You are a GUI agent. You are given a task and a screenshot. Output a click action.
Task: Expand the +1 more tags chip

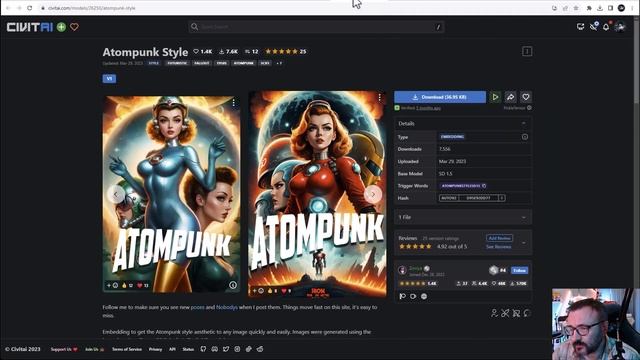click(x=279, y=63)
